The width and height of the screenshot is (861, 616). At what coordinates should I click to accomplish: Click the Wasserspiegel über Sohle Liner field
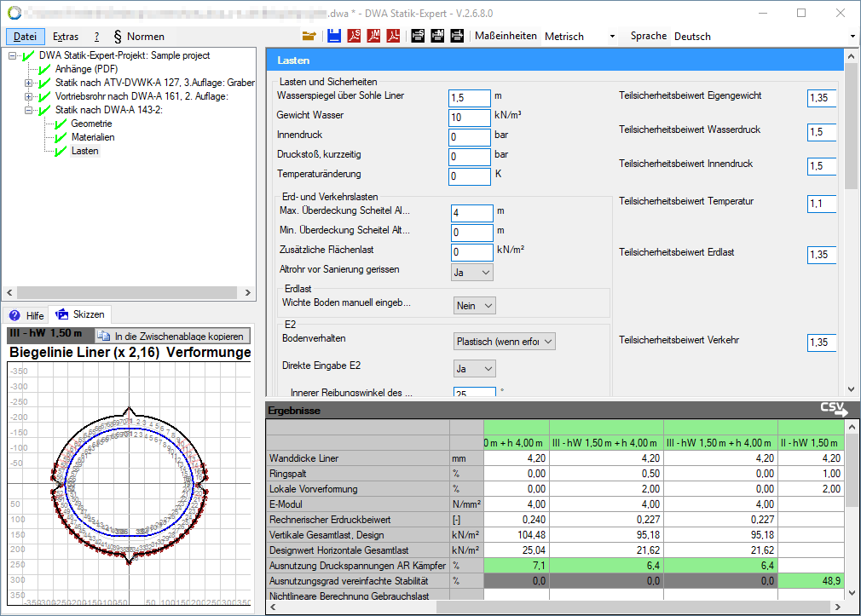click(469, 98)
